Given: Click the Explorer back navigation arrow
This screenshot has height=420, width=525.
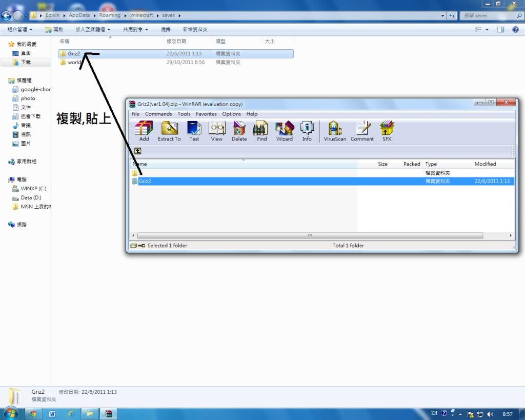Looking at the screenshot, I should [6, 15].
